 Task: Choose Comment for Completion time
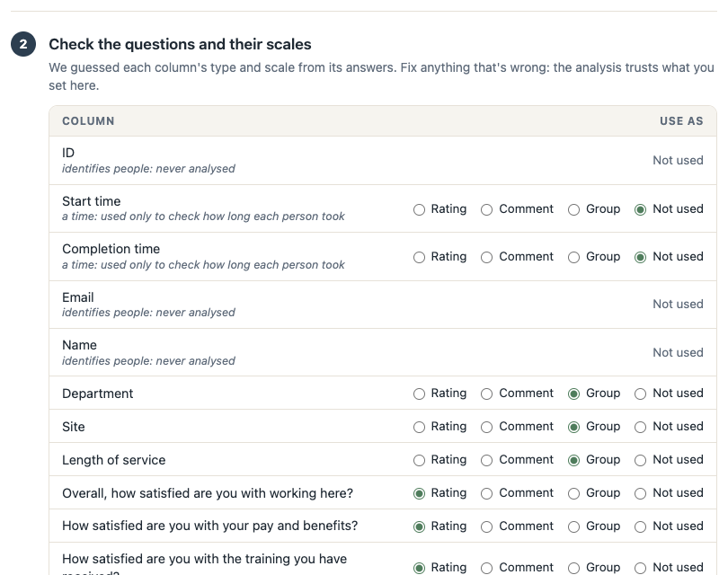click(x=486, y=258)
